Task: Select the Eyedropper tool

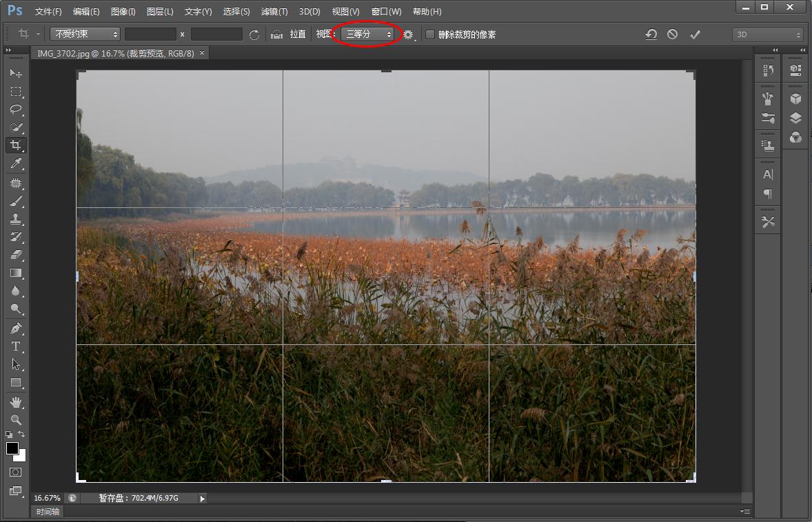Action: 16,163
